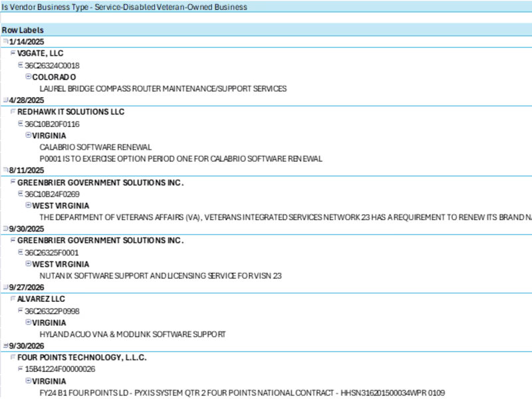Select the 9/30/2025 date label
The image size is (532, 399).
pos(27,229)
